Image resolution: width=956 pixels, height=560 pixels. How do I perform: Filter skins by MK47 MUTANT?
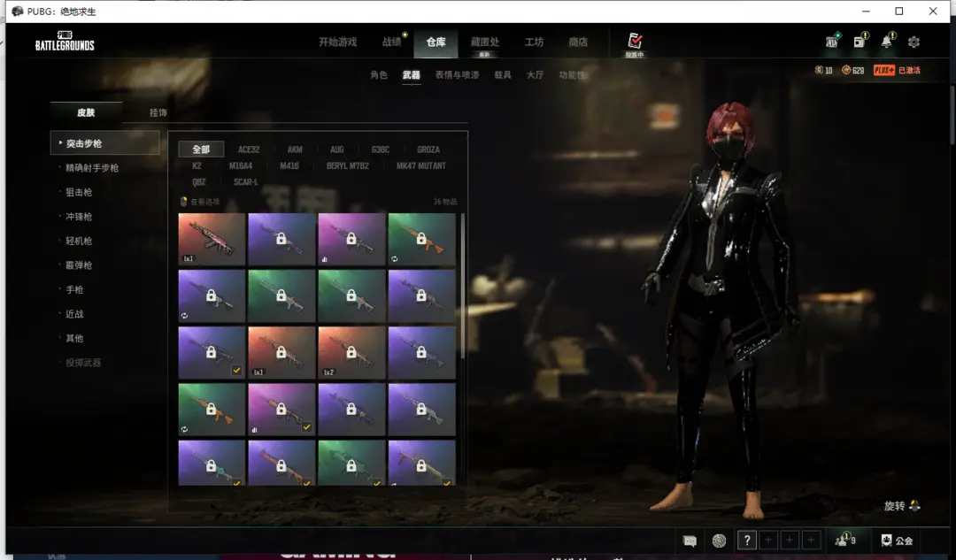(x=421, y=165)
